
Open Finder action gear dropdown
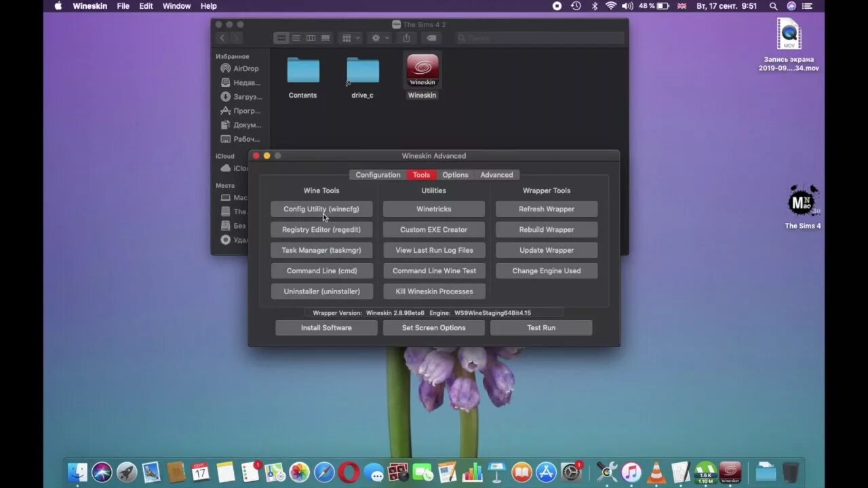point(380,38)
